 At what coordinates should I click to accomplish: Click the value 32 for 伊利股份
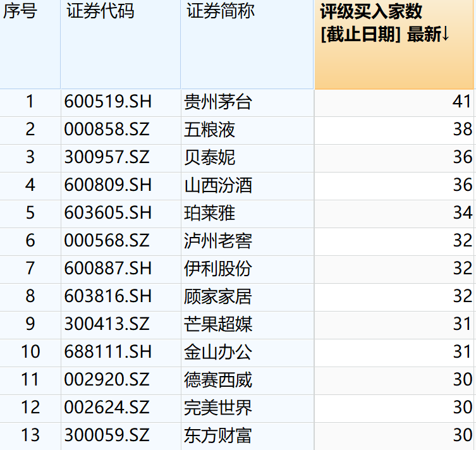(463, 269)
